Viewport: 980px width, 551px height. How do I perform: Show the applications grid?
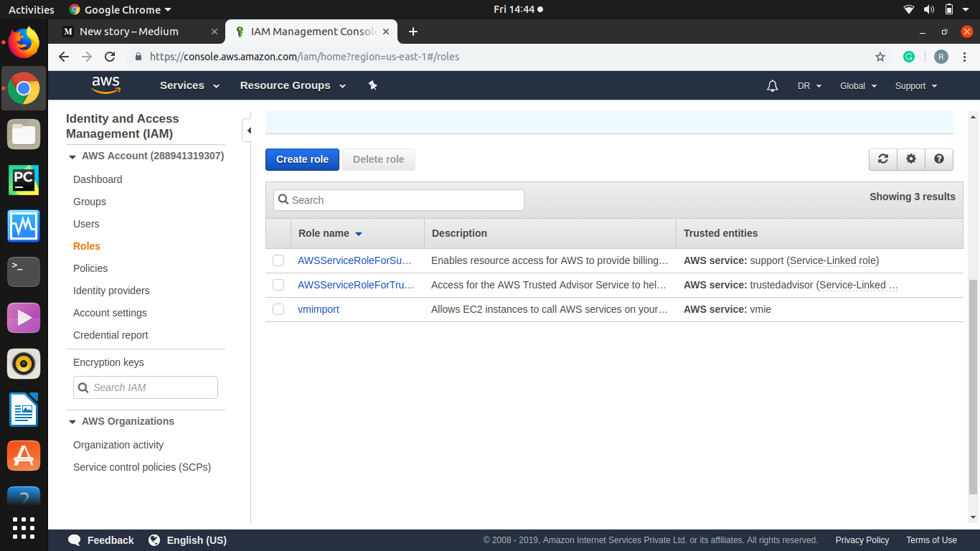click(24, 528)
